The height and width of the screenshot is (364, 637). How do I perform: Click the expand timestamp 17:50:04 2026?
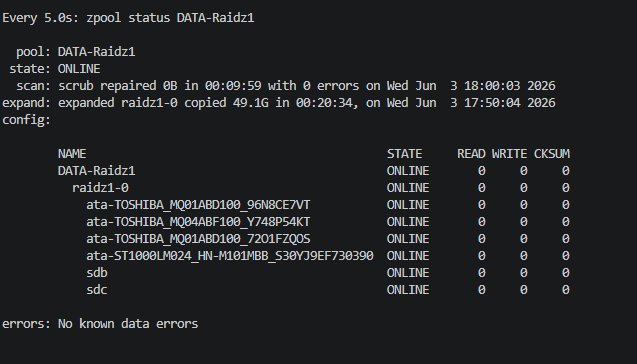click(509, 103)
